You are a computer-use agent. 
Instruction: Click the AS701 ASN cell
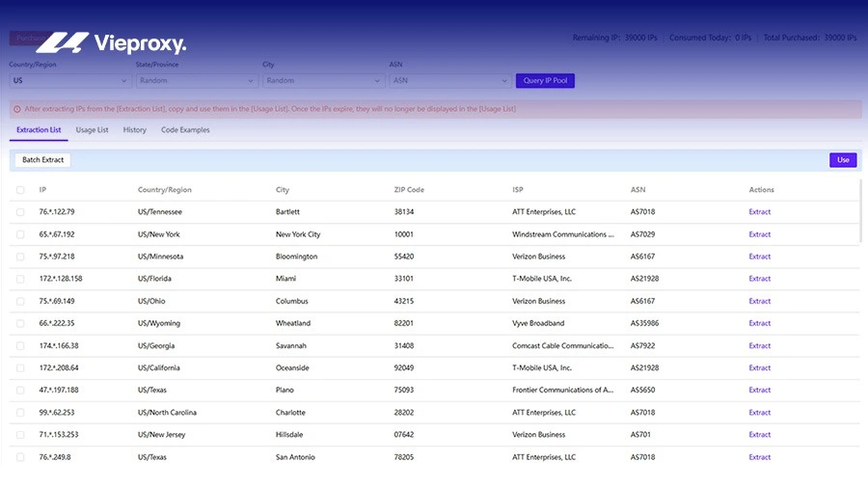click(x=640, y=435)
